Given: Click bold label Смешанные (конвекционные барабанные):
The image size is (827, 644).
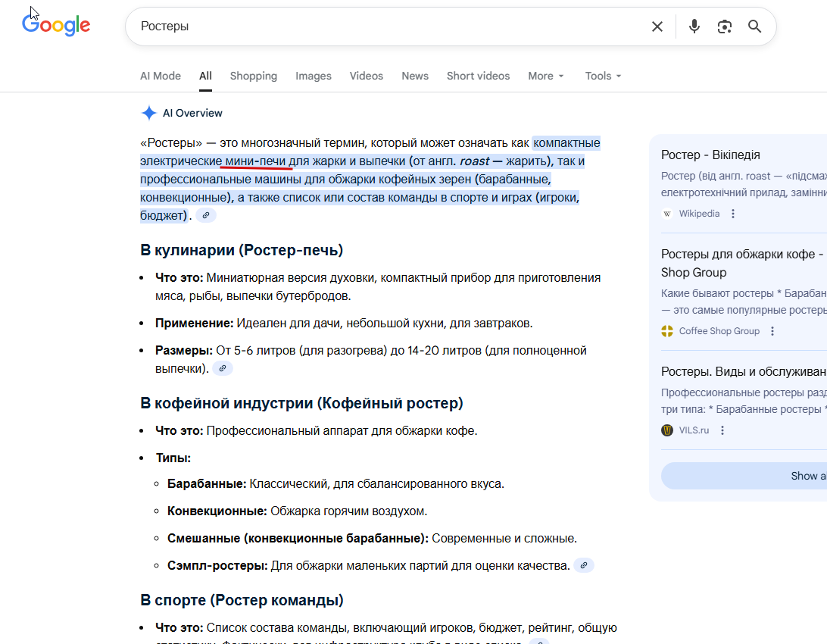Looking at the screenshot, I should [298, 539].
